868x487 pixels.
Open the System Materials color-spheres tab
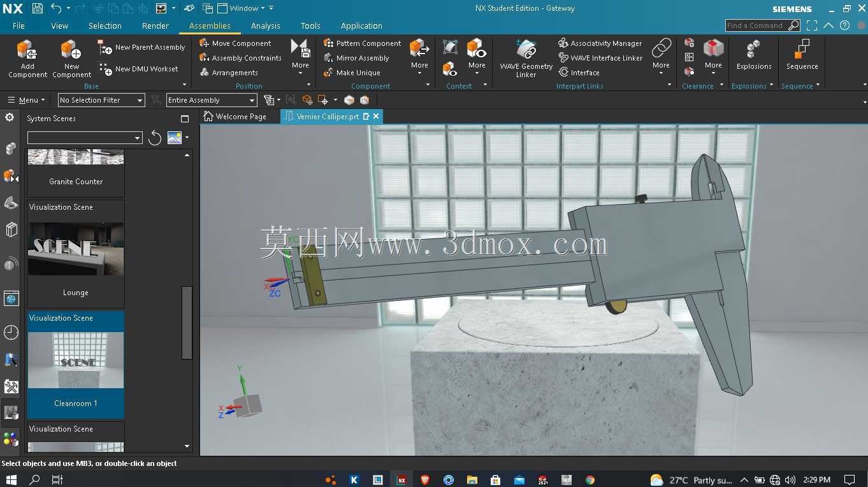(11, 439)
